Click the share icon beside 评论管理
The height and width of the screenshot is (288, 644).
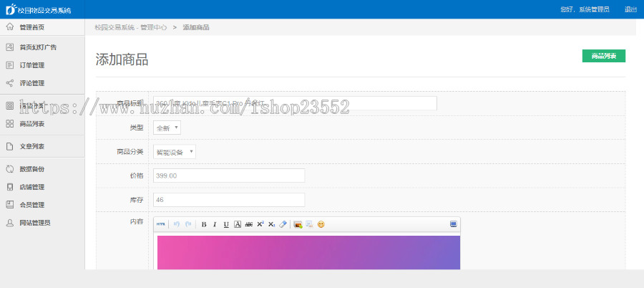[x=10, y=83]
